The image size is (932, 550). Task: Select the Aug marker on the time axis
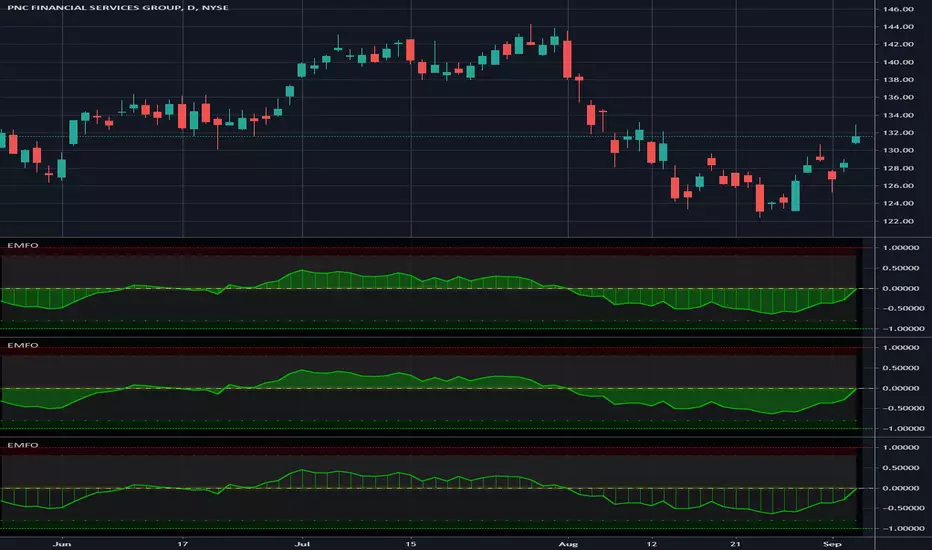pyautogui.click(x=568, y=543)
